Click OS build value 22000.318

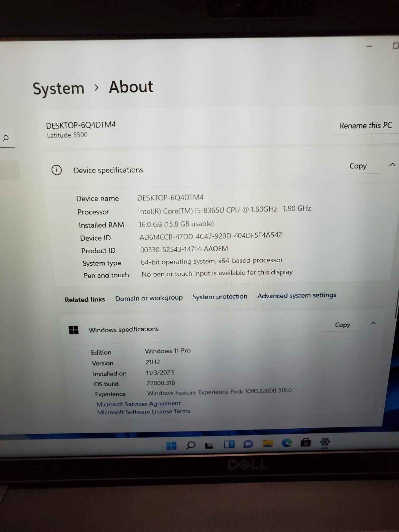coord(161,383)
